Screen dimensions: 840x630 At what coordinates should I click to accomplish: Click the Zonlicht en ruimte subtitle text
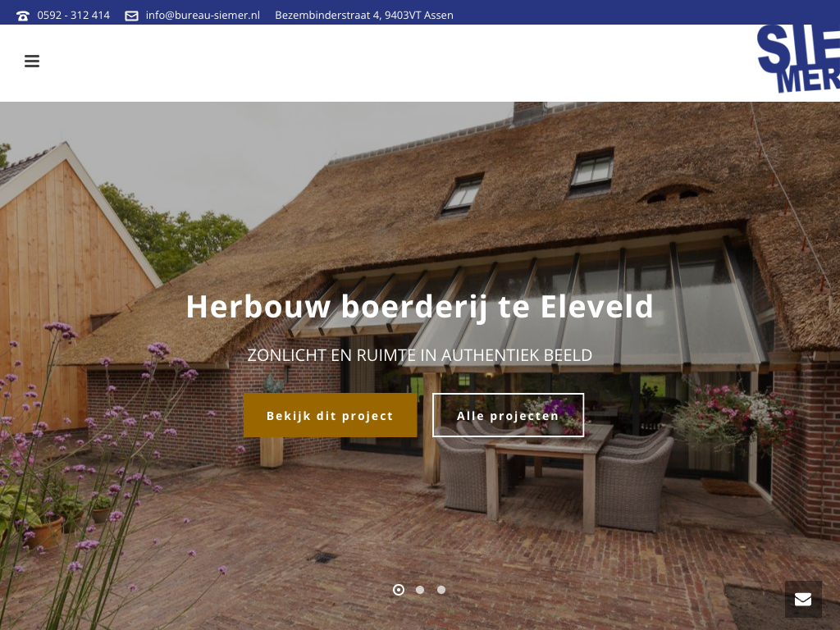[419, 355]
